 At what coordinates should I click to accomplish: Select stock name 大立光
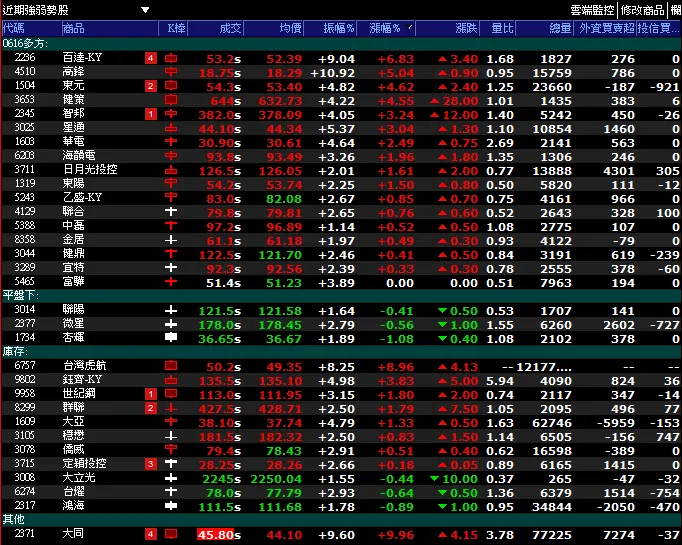point(79,478)
